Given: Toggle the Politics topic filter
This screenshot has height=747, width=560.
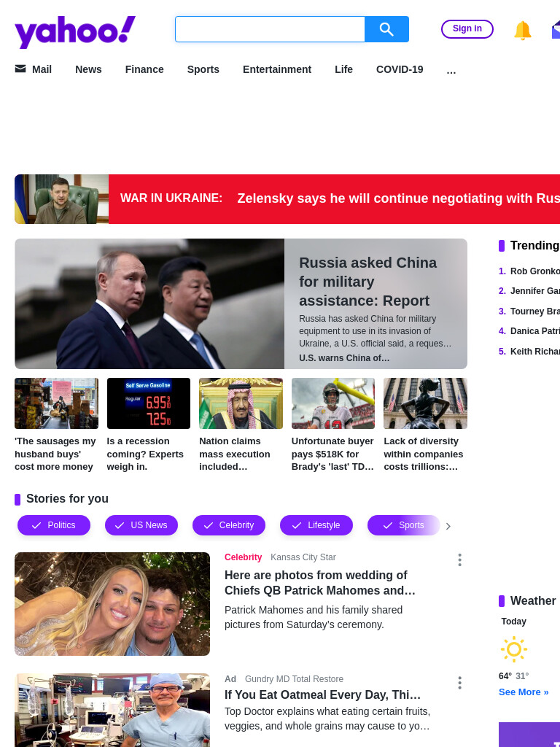Looking at the screenshot, I should (54, 525).
